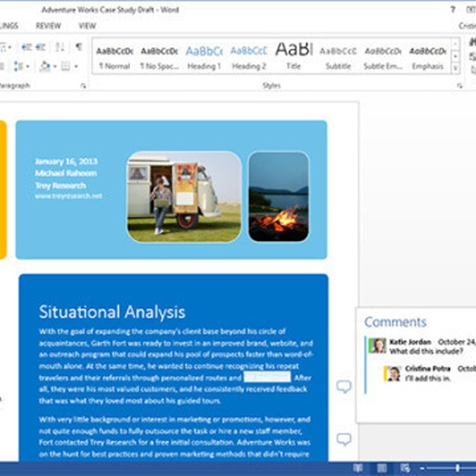Switch to Read Mode view
Image resolution: width=476 pixels, height=476 pixels.
point(358,468)
